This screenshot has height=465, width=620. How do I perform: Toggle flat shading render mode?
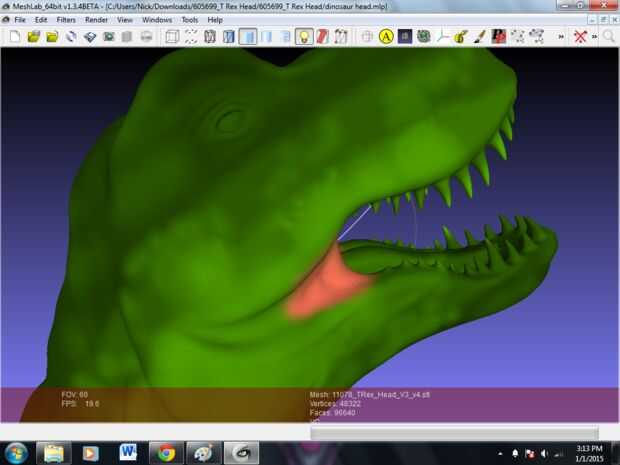point(267,37)
